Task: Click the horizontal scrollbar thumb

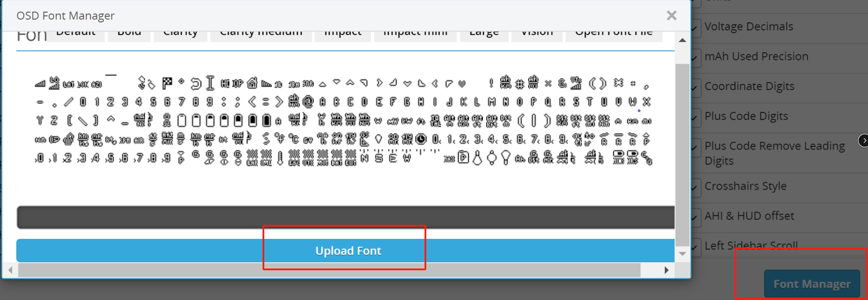Action: tap(329, 270)
